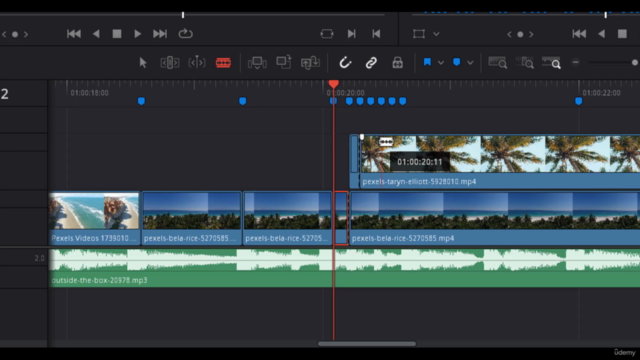Toggle timeline Snapping magnet
The image size is (640, 360).
(x=345, y=62)
